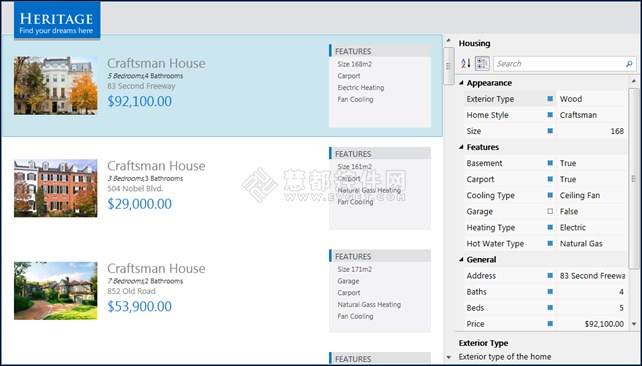The image size is (642, 366).
Task: Click the '852 Old Road' address text
Action: 131,291
